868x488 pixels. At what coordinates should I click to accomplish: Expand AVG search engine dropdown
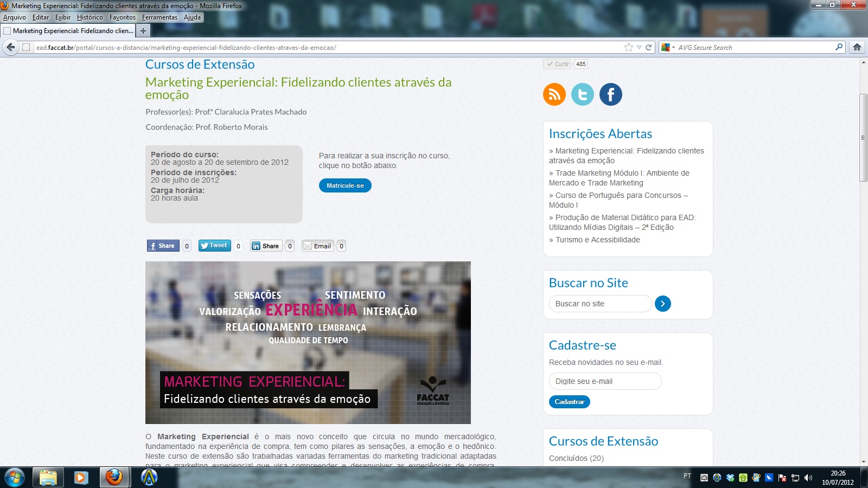(x=673, y=47)
